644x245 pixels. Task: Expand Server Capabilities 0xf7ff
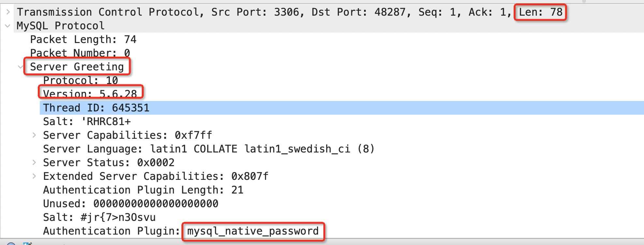pyautogui.click(x=34, y=135)
